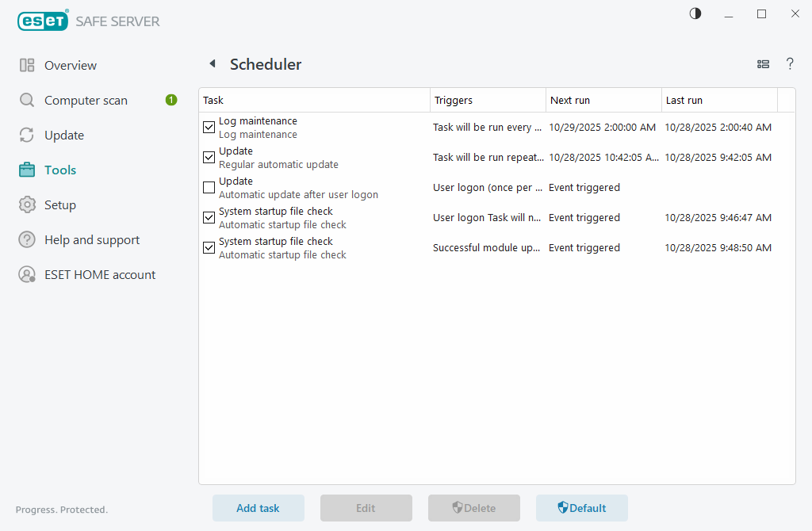Restore defaults with the Default button
Image resolution: width=812 pixels, height=531 pixels.
click(581, 508)
